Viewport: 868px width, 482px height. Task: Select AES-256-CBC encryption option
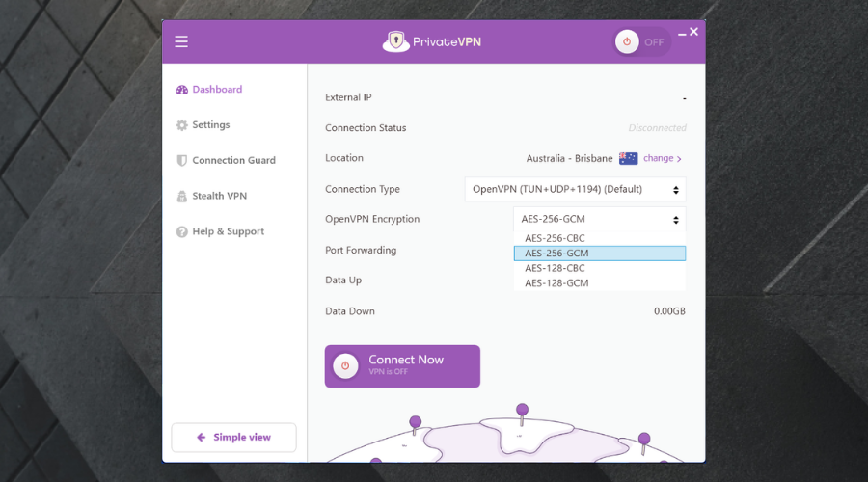(x=555, y=238)
